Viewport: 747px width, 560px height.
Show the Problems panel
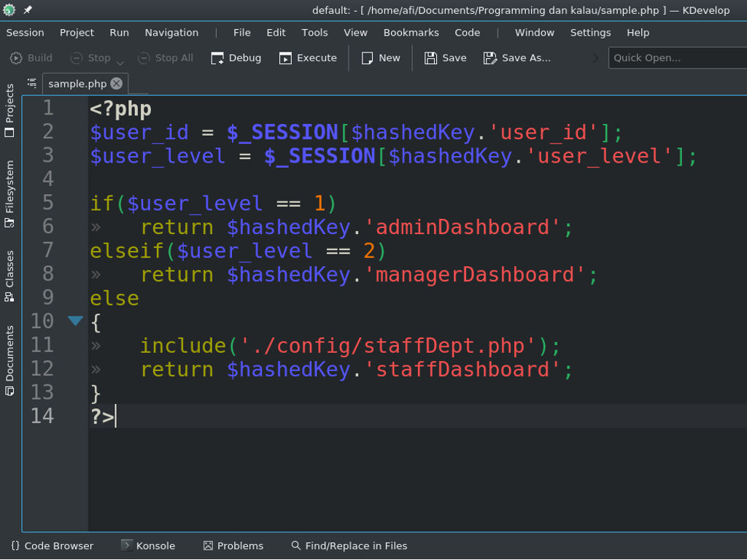pyautogui.click(x=233, y=545)
